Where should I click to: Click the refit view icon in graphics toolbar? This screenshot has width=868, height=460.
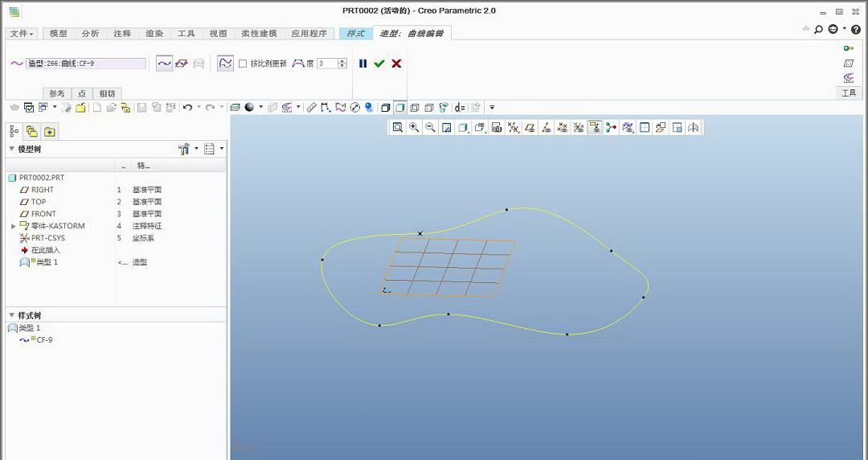pos(397,127)
